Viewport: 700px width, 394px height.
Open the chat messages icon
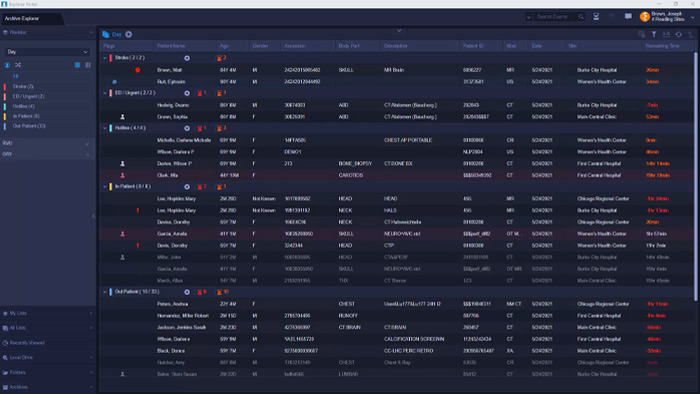(628, 17)
